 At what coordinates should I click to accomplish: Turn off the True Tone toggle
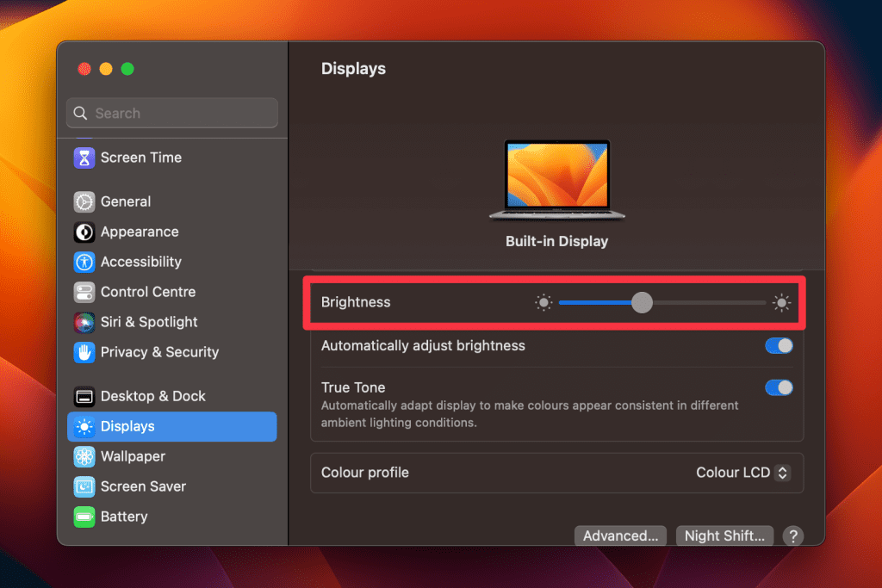point(779,387)
